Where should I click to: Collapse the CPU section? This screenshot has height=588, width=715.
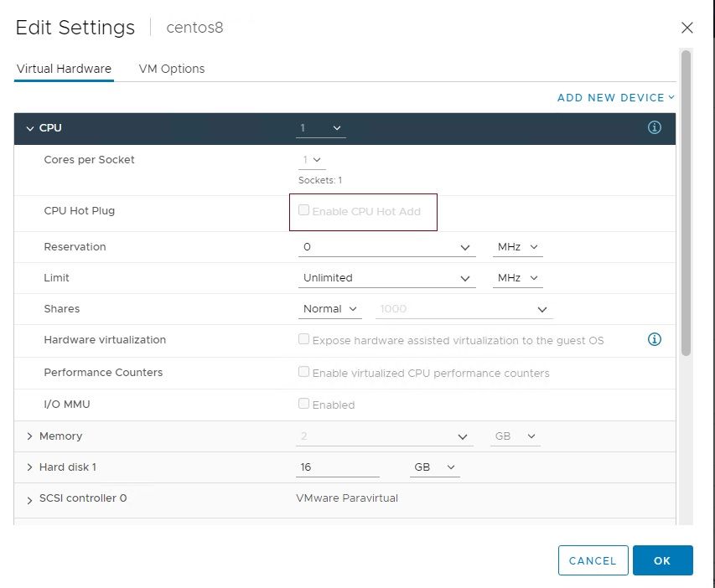(30, 127)
